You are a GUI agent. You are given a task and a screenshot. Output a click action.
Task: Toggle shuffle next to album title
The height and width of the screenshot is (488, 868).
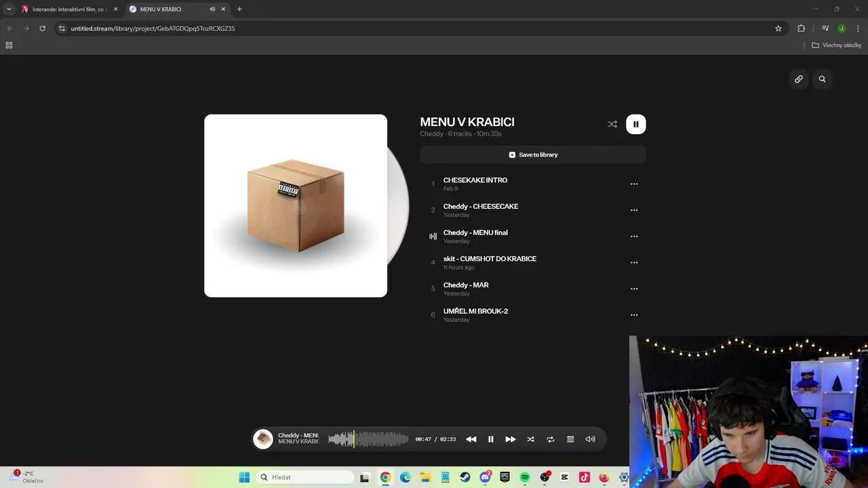click(x=612, y=124)
